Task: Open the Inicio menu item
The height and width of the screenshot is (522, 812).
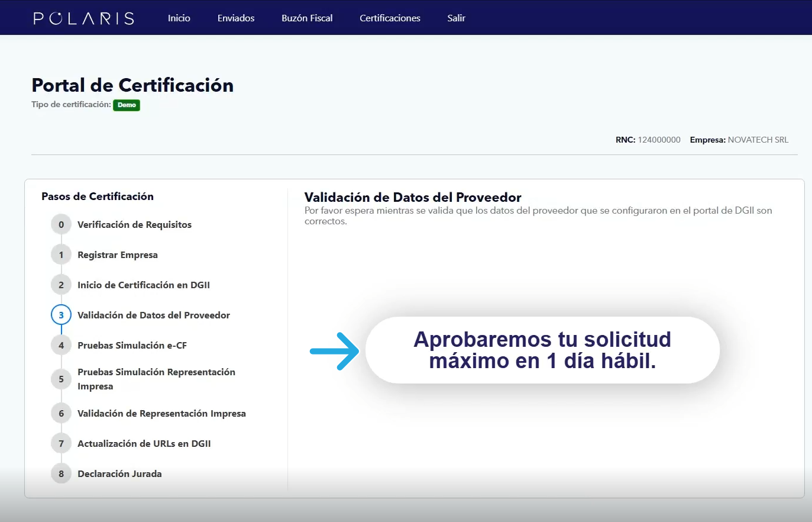Action: coord(179,18)
